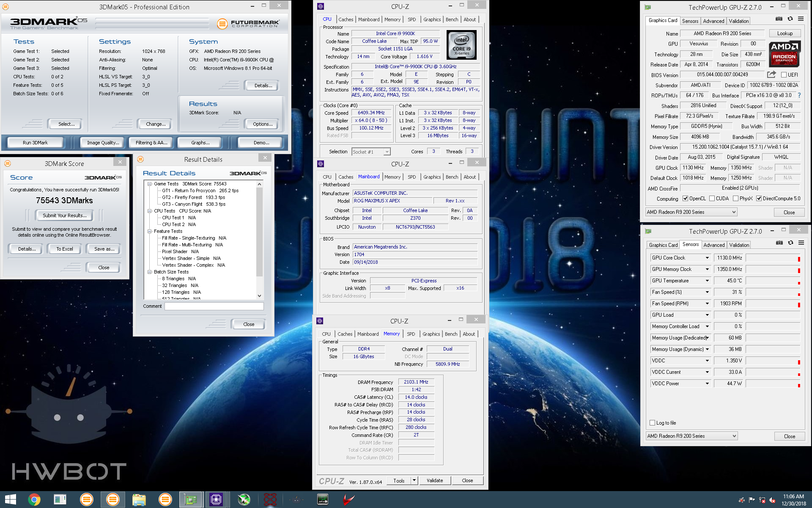Image resolution: width=812 pixels, height=508 pixels.
Task: Click the Futuremark logo in 3DMark05
Action: click(x=249, y=24)
